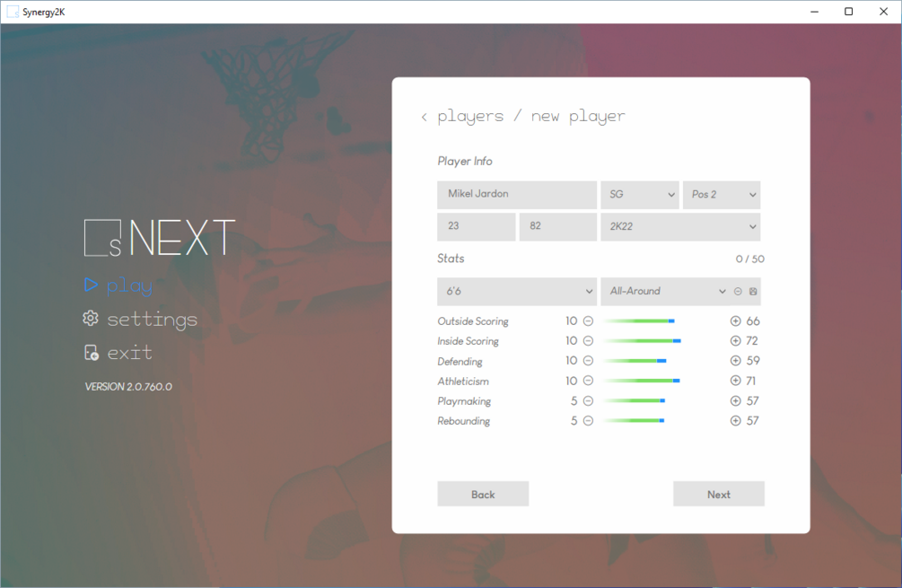902x588 pixels.
Task: Click the Mikel Jardon name field
Action: pyautogui.click(x=517, y=195)
